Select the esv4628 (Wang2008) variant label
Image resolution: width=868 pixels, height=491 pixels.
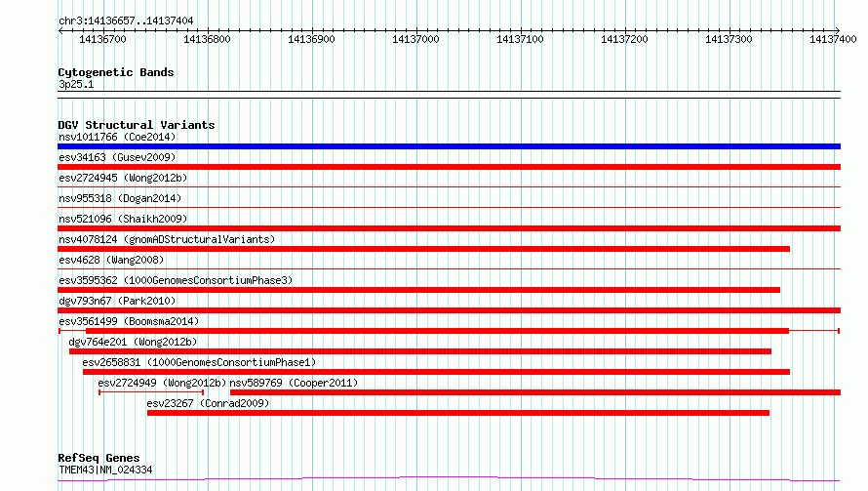(111, 260)
